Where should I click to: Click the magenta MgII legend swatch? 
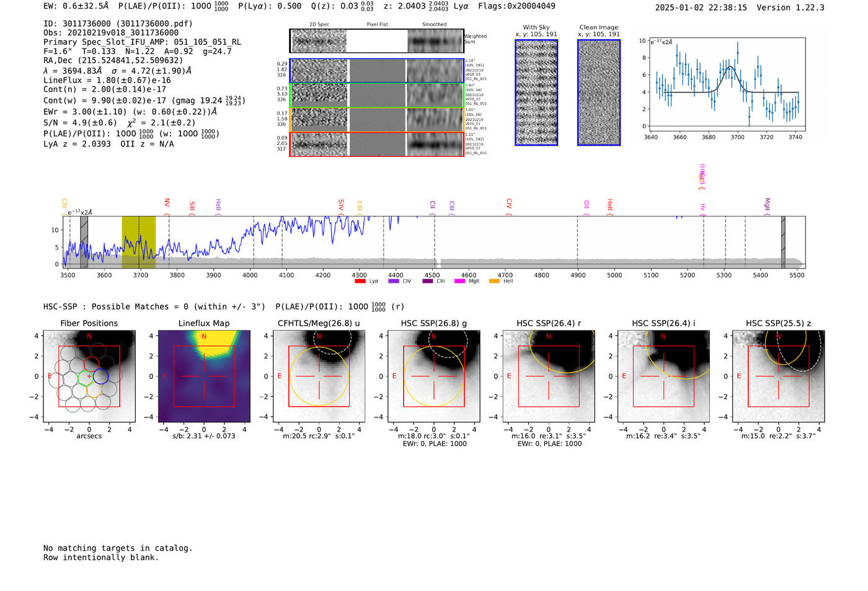tap(459, 282)
